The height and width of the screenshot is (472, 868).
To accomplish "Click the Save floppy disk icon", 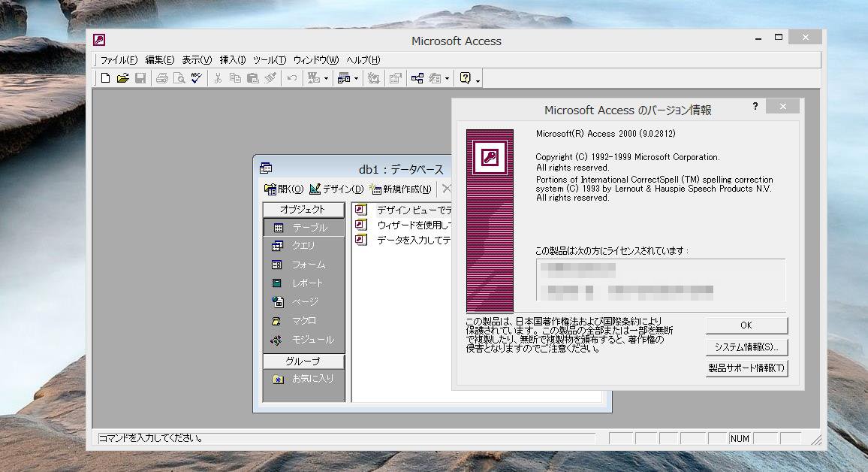I will point(140,78).
